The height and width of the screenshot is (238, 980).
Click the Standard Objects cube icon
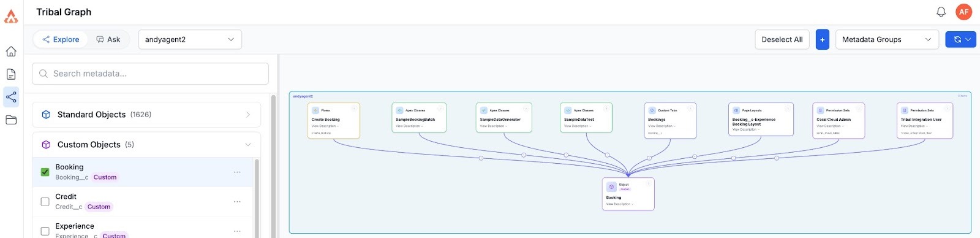[46, 115]
